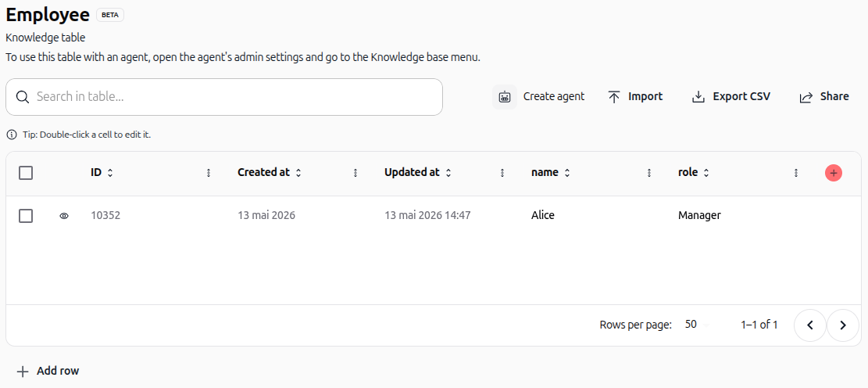Sort table by the name column
Image resolution: width=868 pixels, height=388 pixels.
click(x=551, y=172)
